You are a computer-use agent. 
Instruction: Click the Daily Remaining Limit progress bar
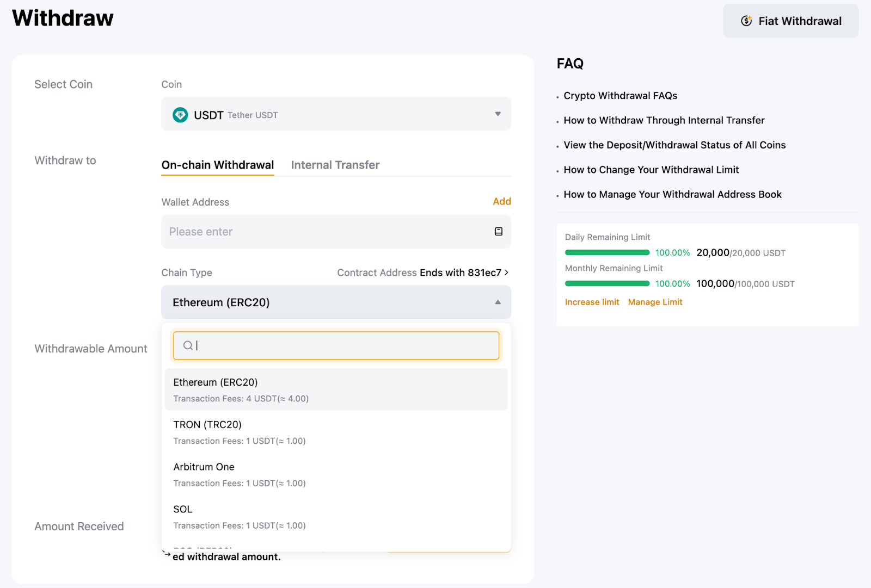607,252
